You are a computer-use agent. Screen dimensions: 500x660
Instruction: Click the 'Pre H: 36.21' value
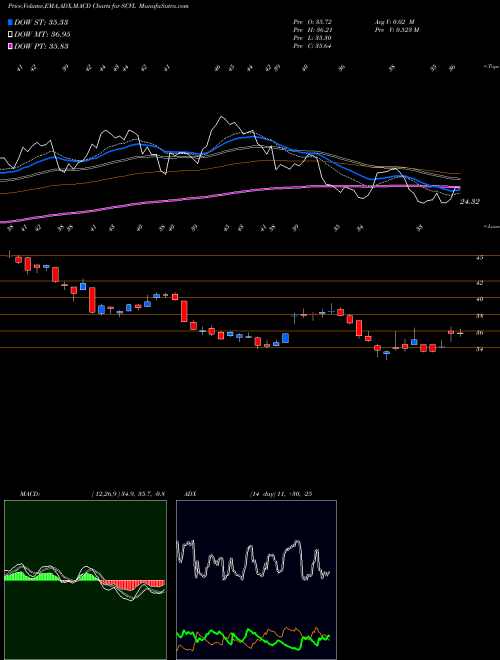click(313, 30)
